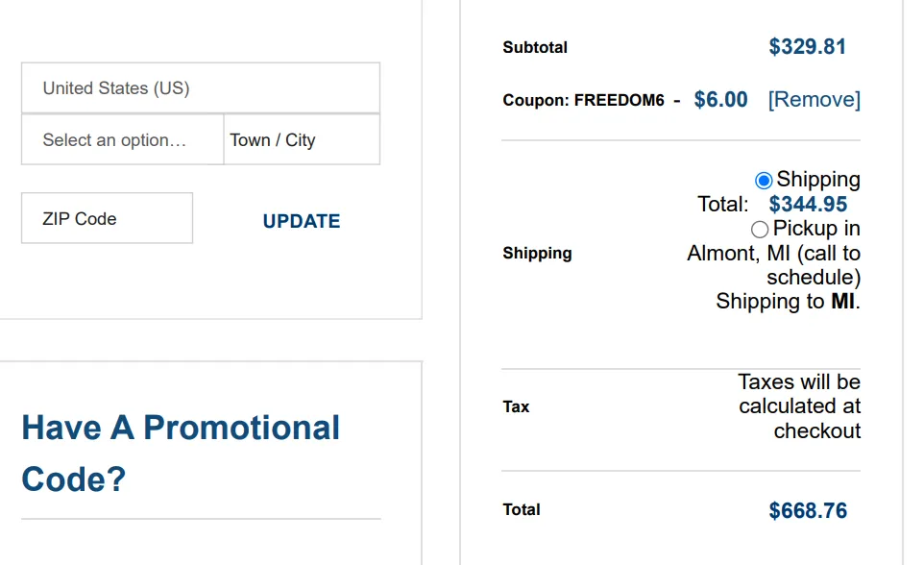Click the bold Shipping row label
This screenshot has height=565, width=924.
point(537,254)
